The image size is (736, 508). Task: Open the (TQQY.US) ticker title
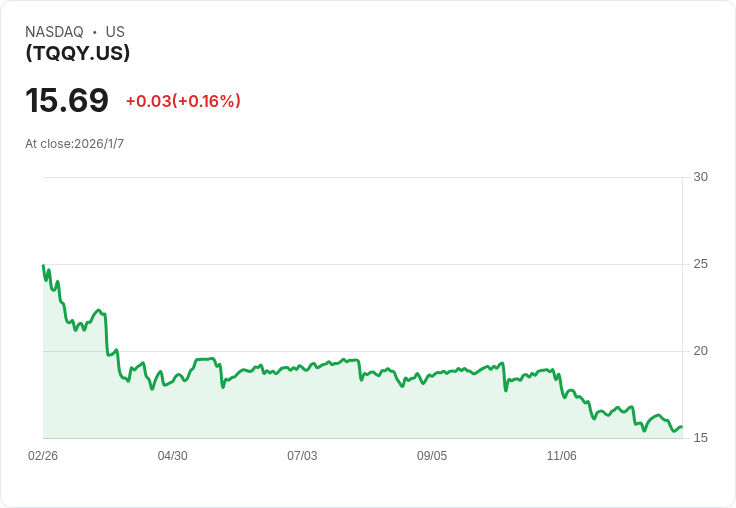[x=77, y=53]
